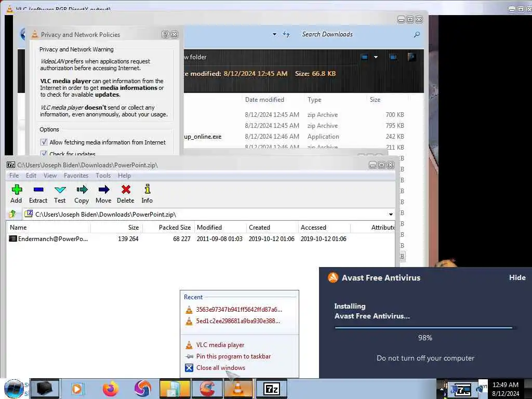532x399 pixels.
Task: Click the 7z icon in the system tray
Action: (x=462, y=390)
